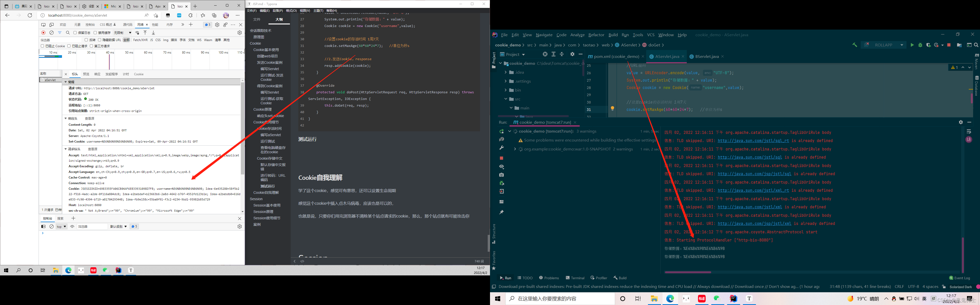Run the ROLLAPP configuration in IntelliJ

[x=912, y=45]
